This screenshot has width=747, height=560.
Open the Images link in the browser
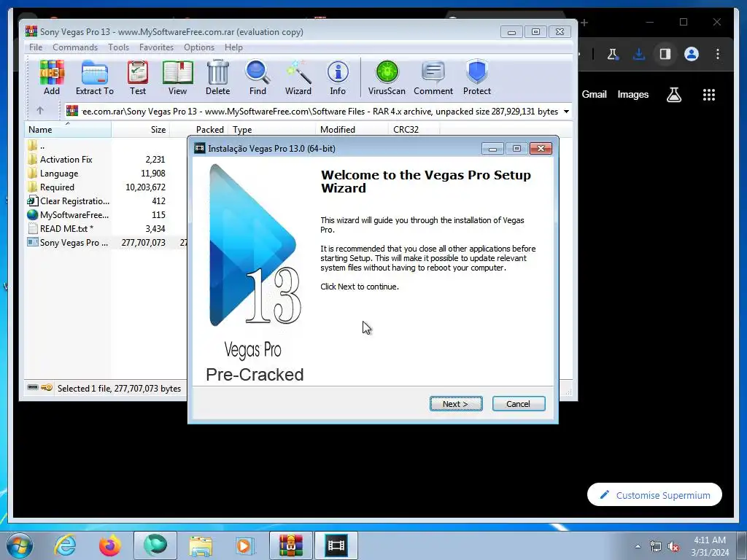[632, 94]
